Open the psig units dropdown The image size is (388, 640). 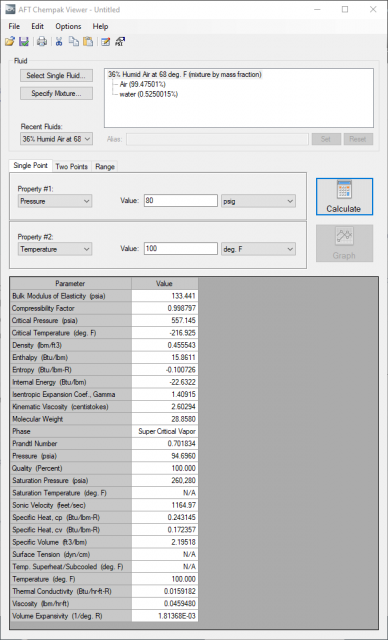point(258,201)
